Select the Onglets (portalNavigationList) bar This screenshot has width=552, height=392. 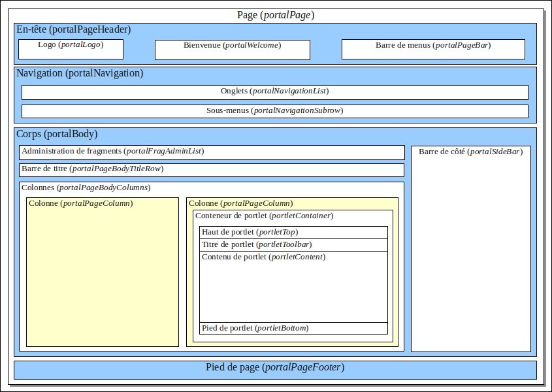tap(274, 92)
